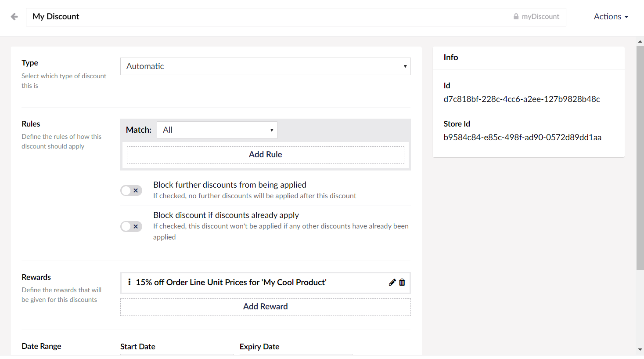Toggle Block further discounts from being applied
This screenshot has height=359, width=644.
click(x=131, y=190)
